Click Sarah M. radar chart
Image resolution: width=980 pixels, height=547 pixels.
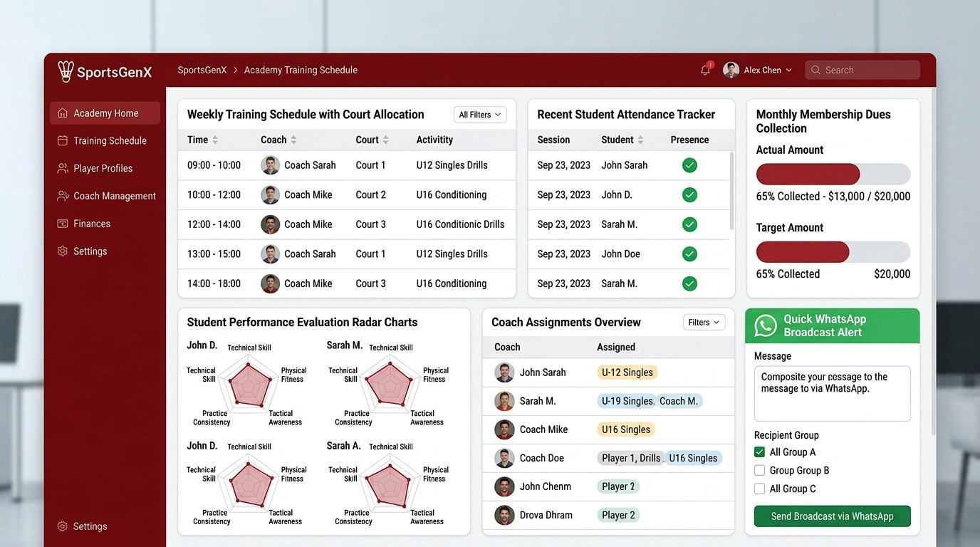(x=389, y=385)
